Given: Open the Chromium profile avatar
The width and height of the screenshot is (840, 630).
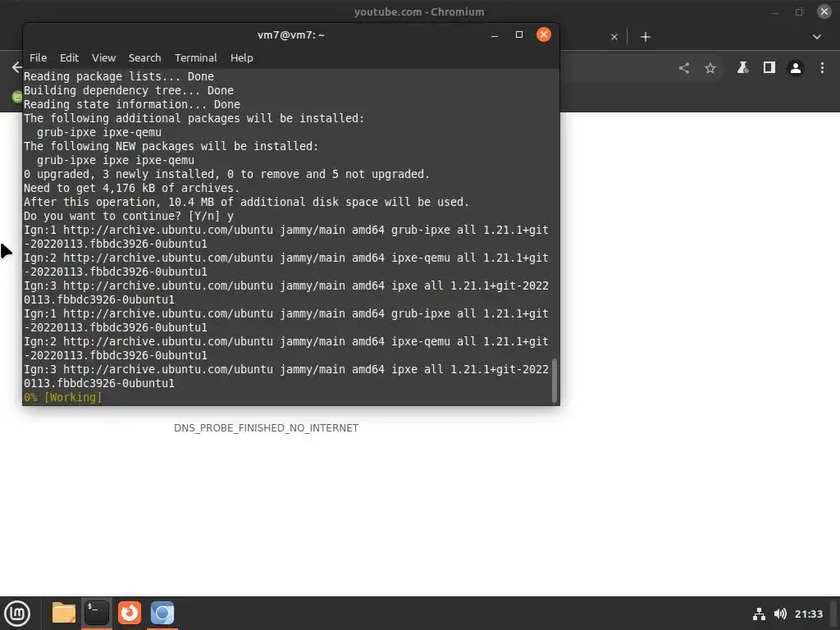Looking at the screenshot, I should pyautogui.click(x=796, y=68).
